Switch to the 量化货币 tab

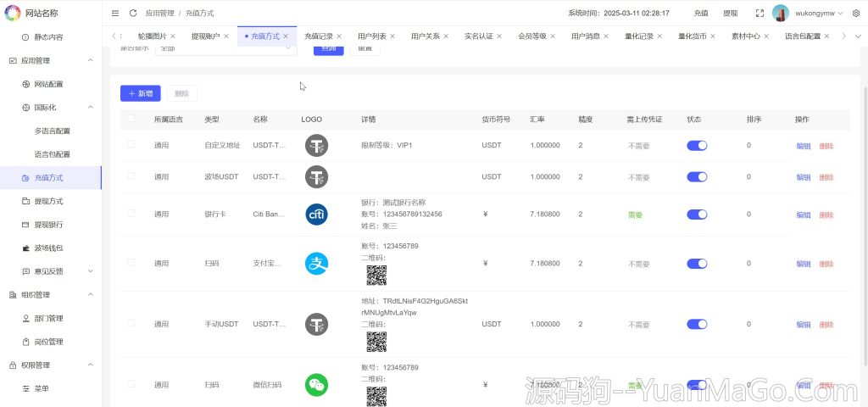(693, 36)
